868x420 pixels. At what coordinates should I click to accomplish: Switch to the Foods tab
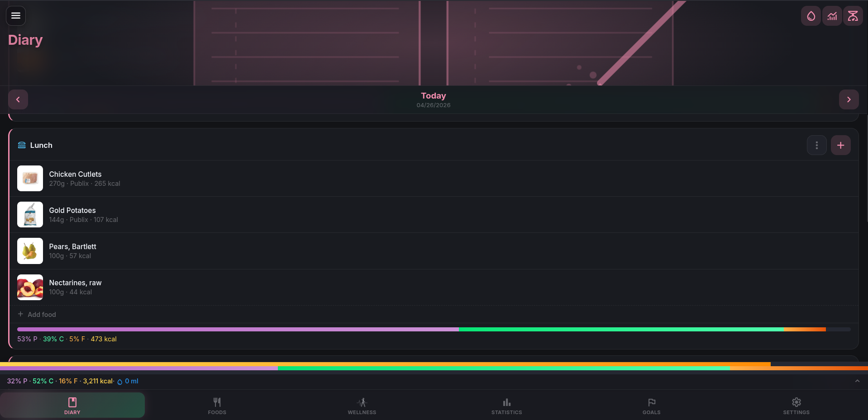(217, 406)
